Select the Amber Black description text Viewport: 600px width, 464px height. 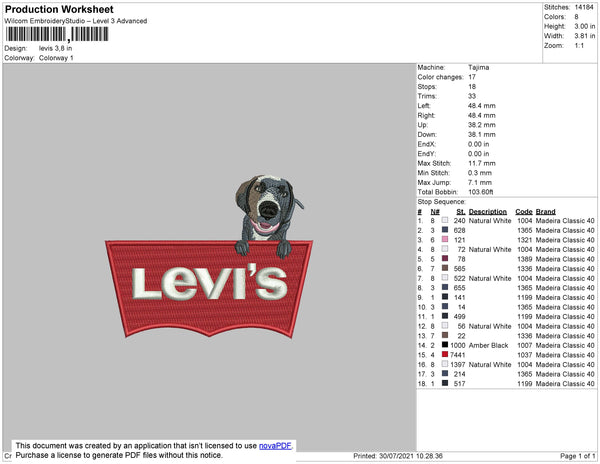tap(488, 345)
